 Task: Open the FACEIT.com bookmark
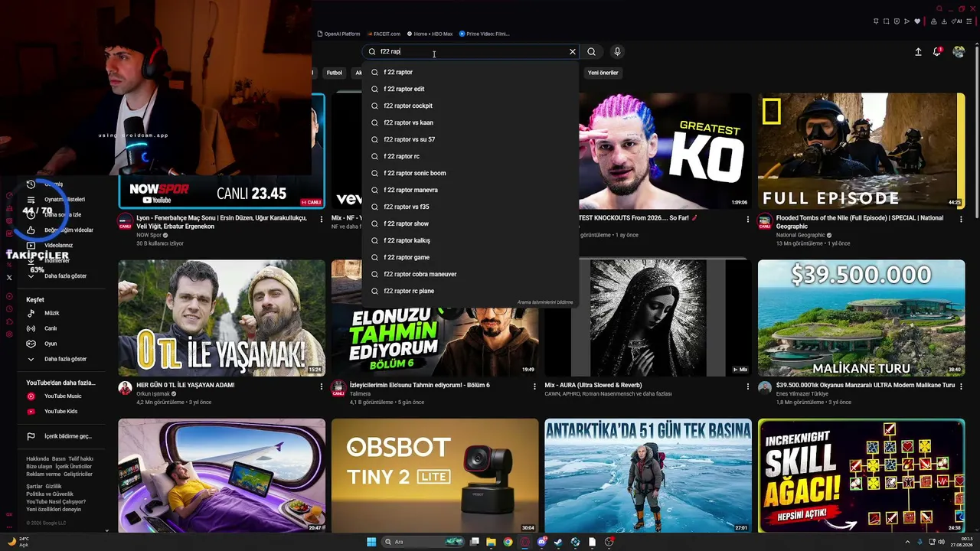point(384,34)
